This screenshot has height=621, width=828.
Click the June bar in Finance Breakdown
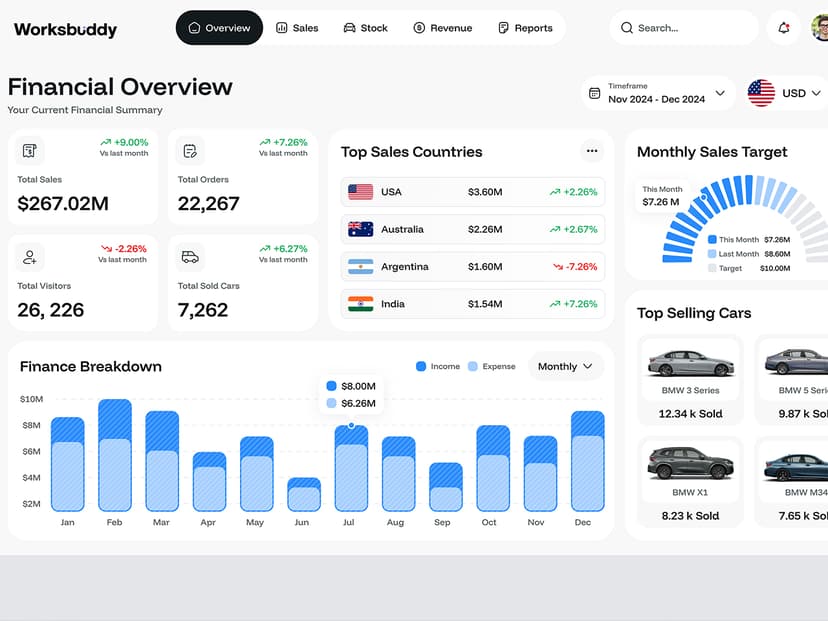tap(304, 494)
